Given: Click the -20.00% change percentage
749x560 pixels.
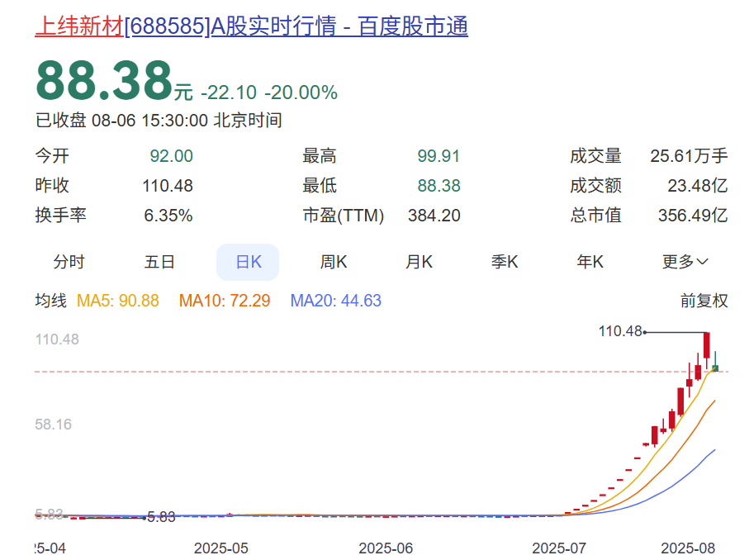Looking at the screenshot, I should pos(301,93).
